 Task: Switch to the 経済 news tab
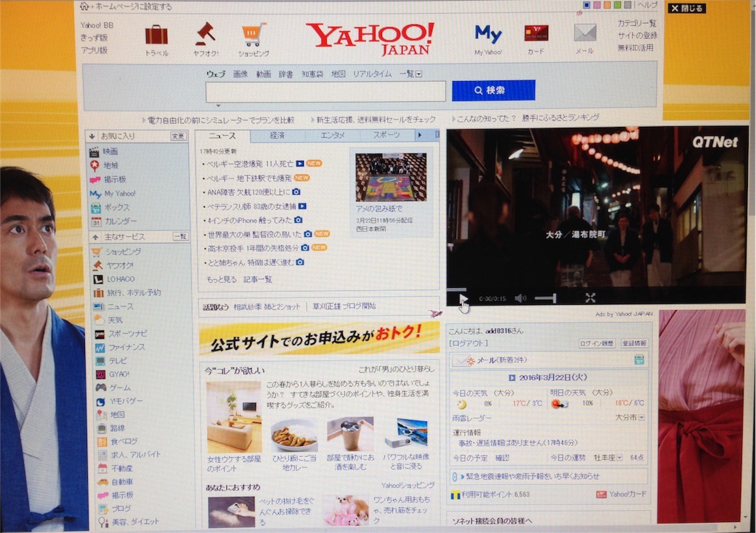pos(277,136)
